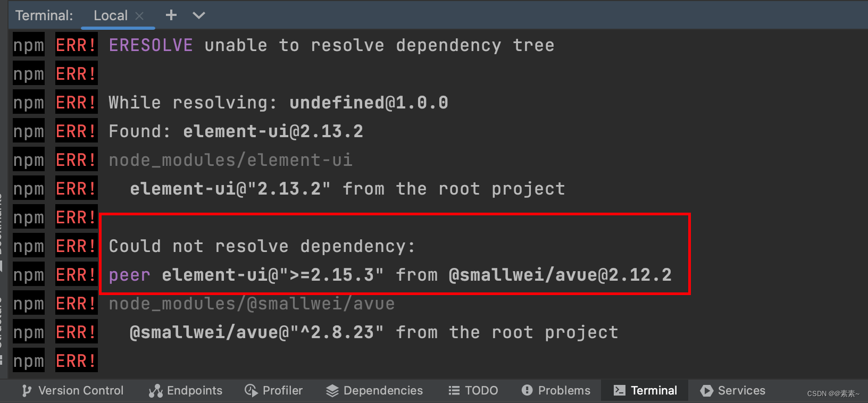Click the Version Control branch icon
Screen dimensions: 868x403
point(27,391)
